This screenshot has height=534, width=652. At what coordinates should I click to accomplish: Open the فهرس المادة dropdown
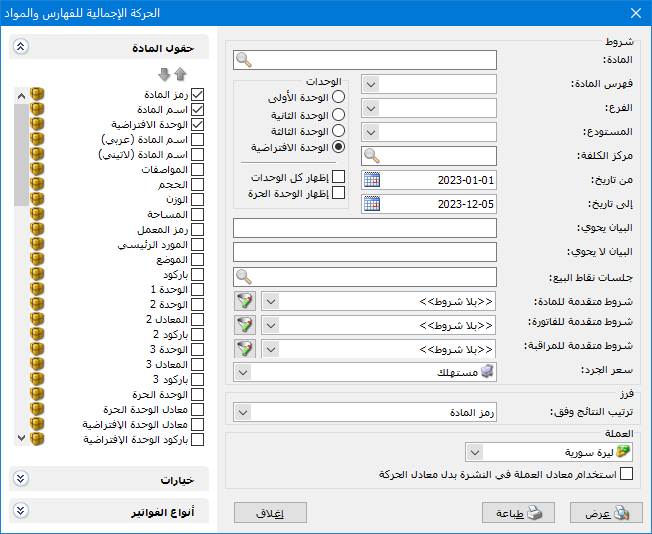[x=371, y=84]
